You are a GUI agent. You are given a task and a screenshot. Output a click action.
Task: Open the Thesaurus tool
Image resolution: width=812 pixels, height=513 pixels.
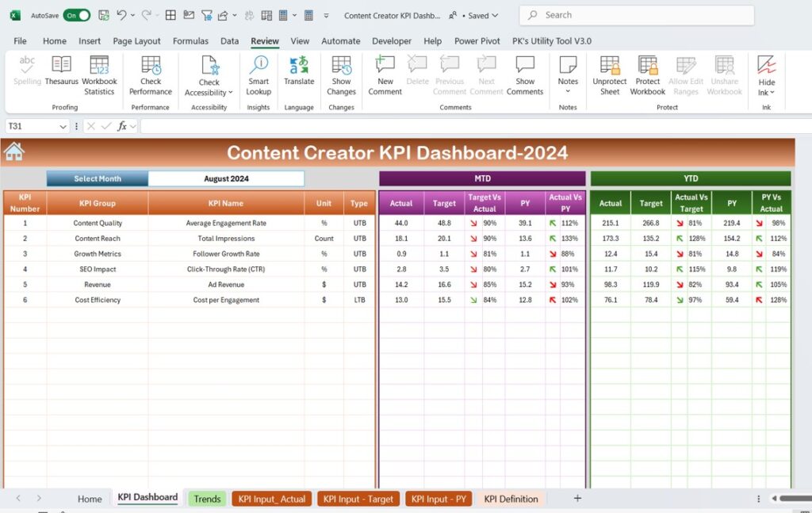(x=61, y=70)
